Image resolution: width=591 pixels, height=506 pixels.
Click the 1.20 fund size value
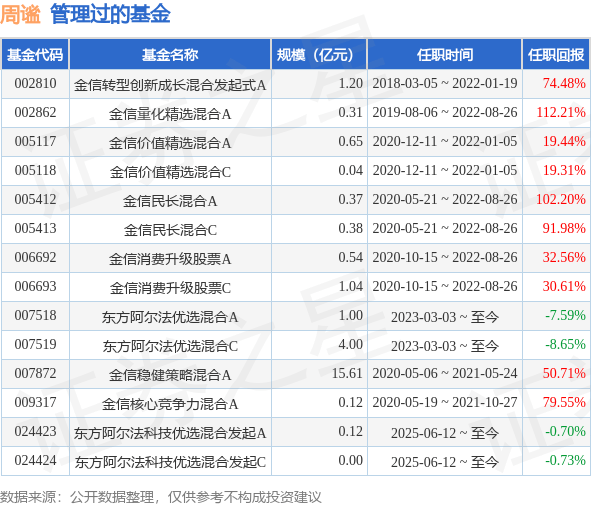tap(351, 83)
